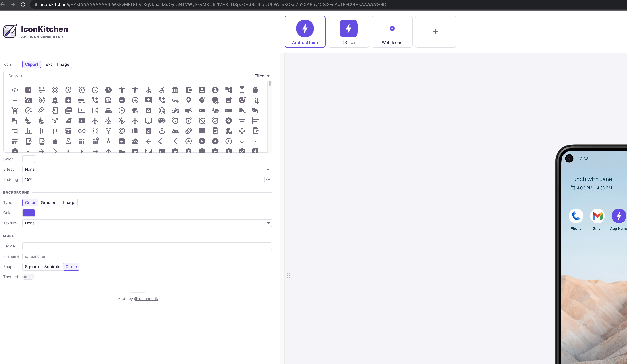Switch icon source to Text
The image size is (627, 364).
coord(48,65)
